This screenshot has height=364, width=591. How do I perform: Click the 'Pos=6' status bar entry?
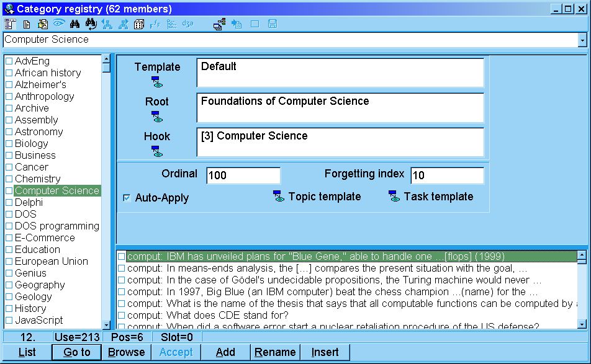(127, 337)
